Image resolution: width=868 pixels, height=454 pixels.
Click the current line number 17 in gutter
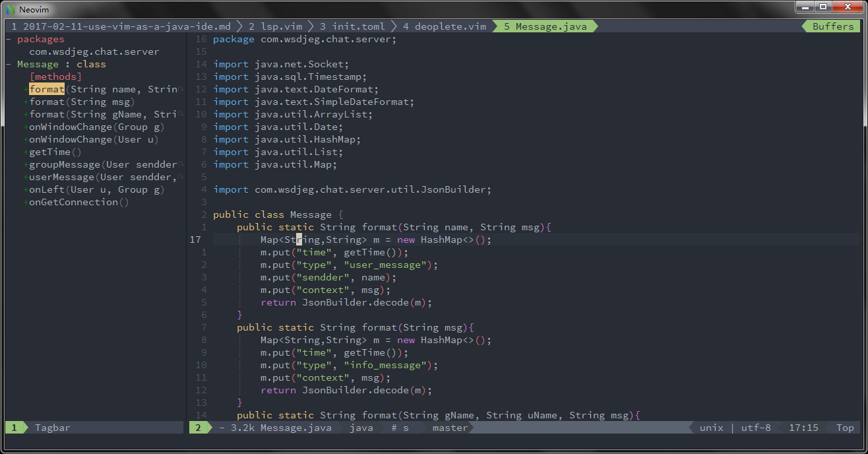point(195,240)
